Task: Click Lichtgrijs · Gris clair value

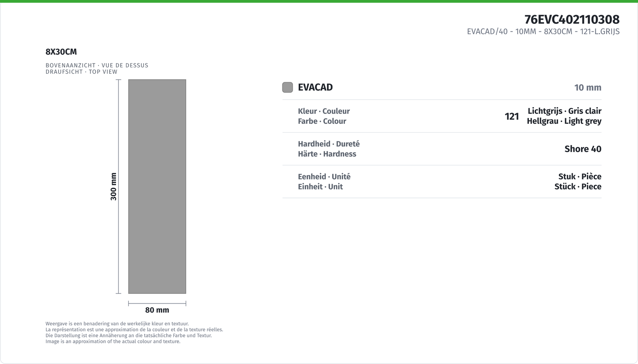Action: 565,111
